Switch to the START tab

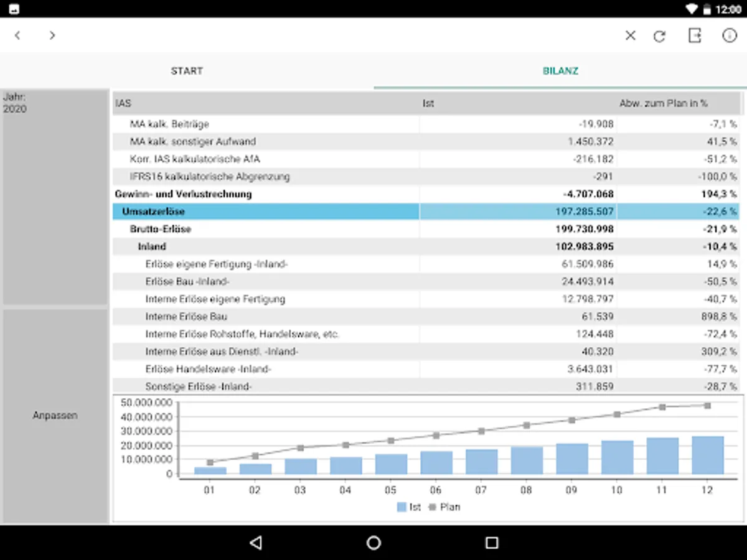point(186,71)
